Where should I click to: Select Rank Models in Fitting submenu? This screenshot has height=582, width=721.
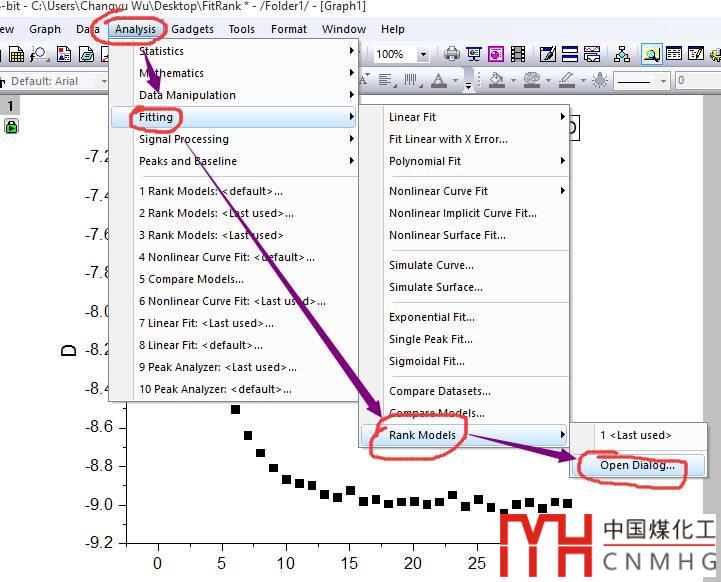point(422,435)
